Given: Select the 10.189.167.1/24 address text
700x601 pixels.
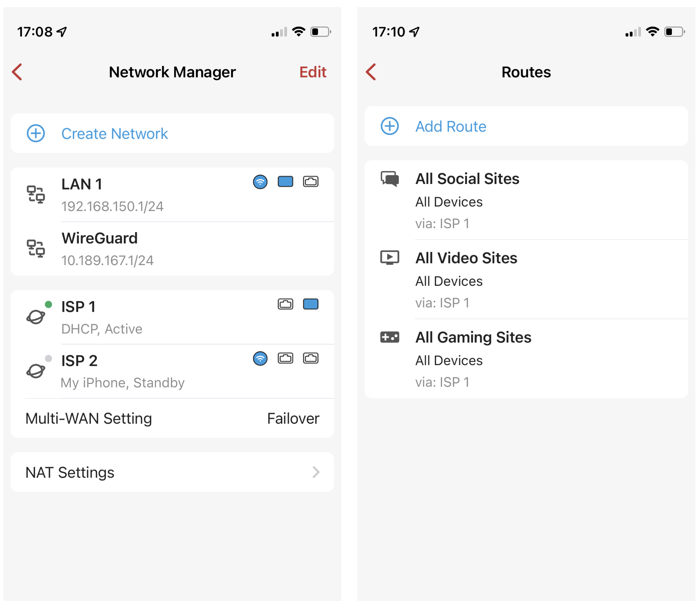Looking at the screenshot, I should 108,260.
